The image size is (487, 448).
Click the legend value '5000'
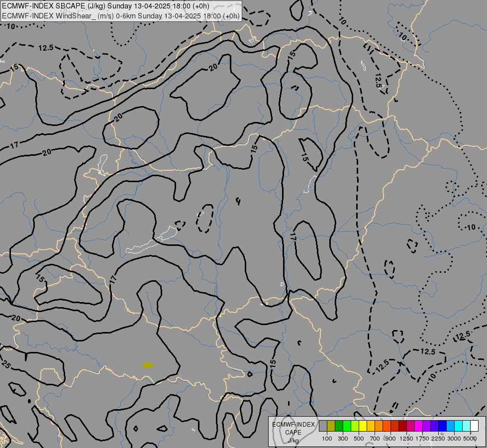470,439
